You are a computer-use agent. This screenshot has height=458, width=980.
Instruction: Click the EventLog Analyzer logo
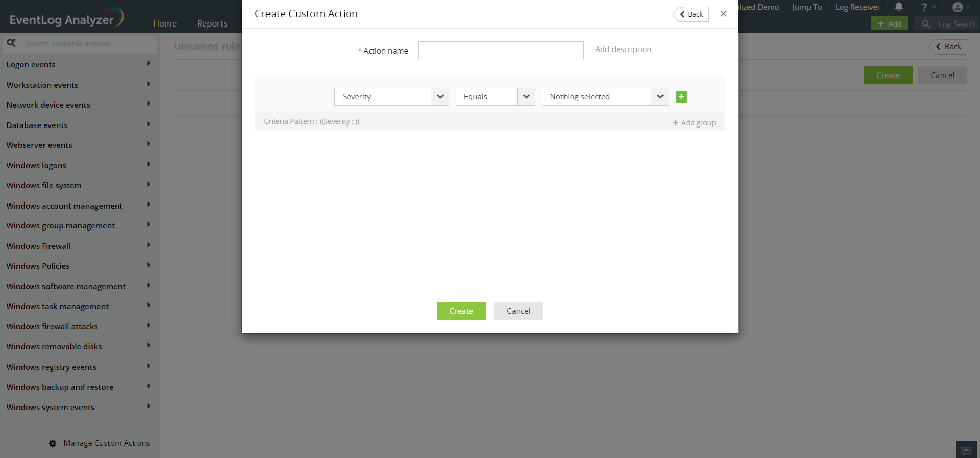(66, 17)
